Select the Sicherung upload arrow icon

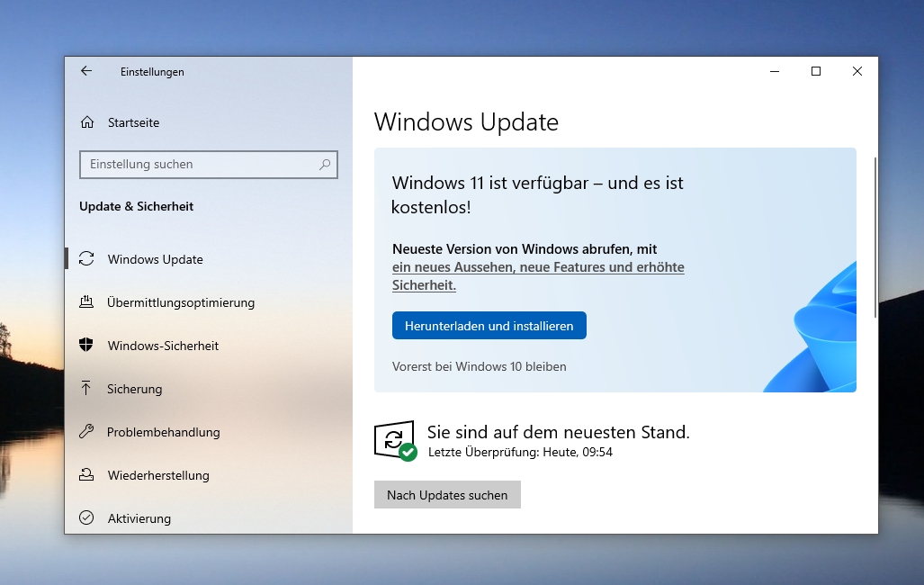[x=86, y=388]
